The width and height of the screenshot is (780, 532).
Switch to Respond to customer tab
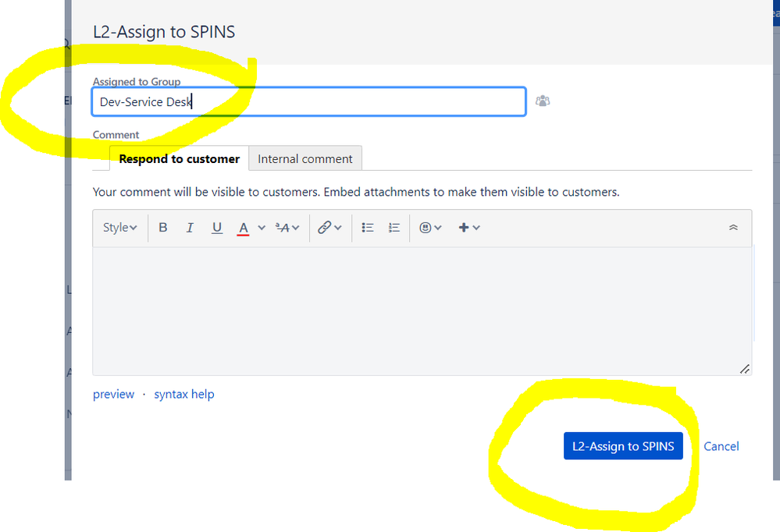pos(179,158)
